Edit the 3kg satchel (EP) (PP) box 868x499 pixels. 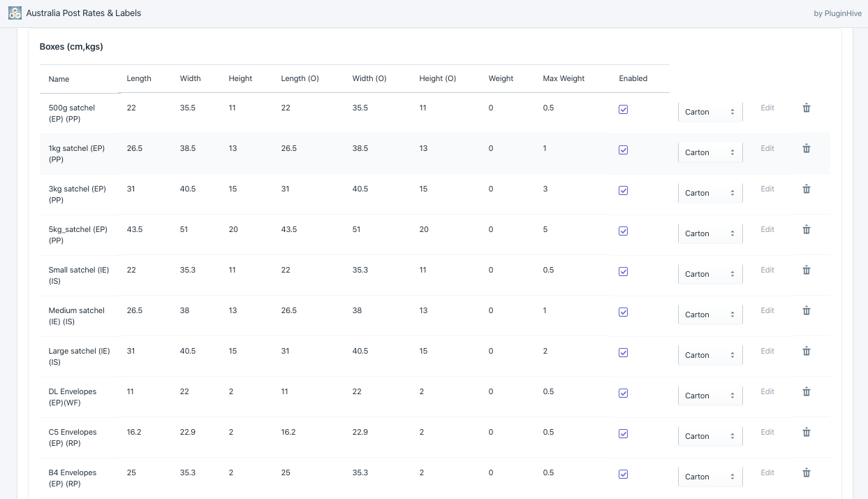click(x=767, y=189)
